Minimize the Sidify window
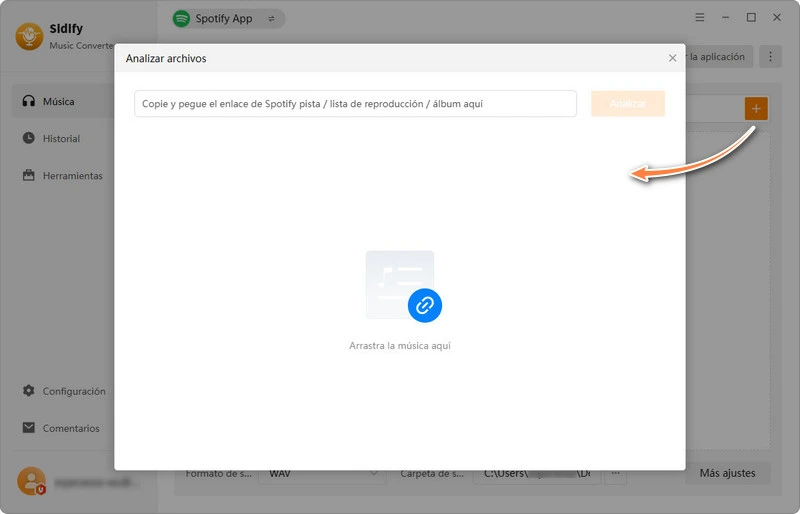The height and width of the screenshot is (514, 800). pyautogui.click(x=725, y=17)
